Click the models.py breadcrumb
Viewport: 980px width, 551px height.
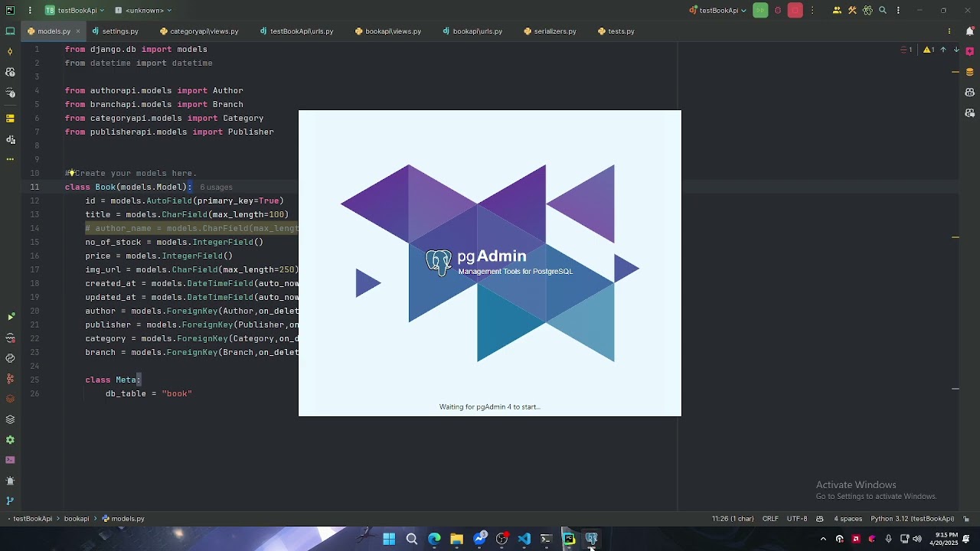click(x=123, y=519)
